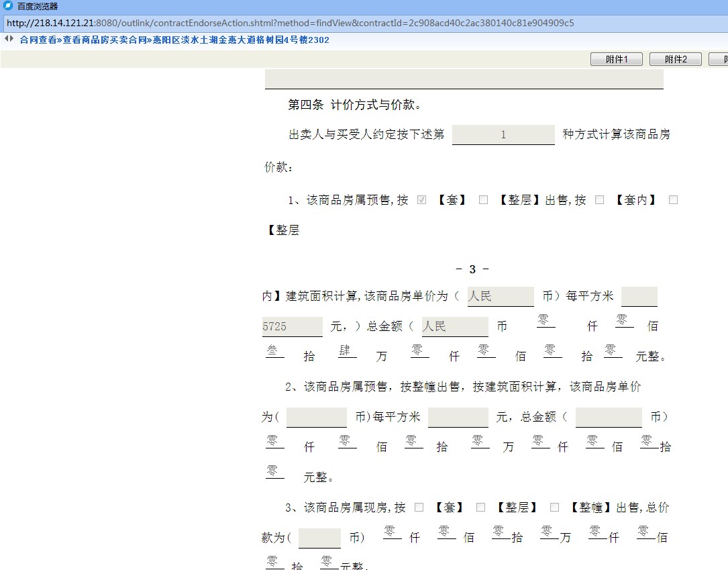Image resolution: width=728 pixels, height=570 pixels.
Task: Toggle the checked 【套】 presale checkbox
Action: (x=422, y=200)
